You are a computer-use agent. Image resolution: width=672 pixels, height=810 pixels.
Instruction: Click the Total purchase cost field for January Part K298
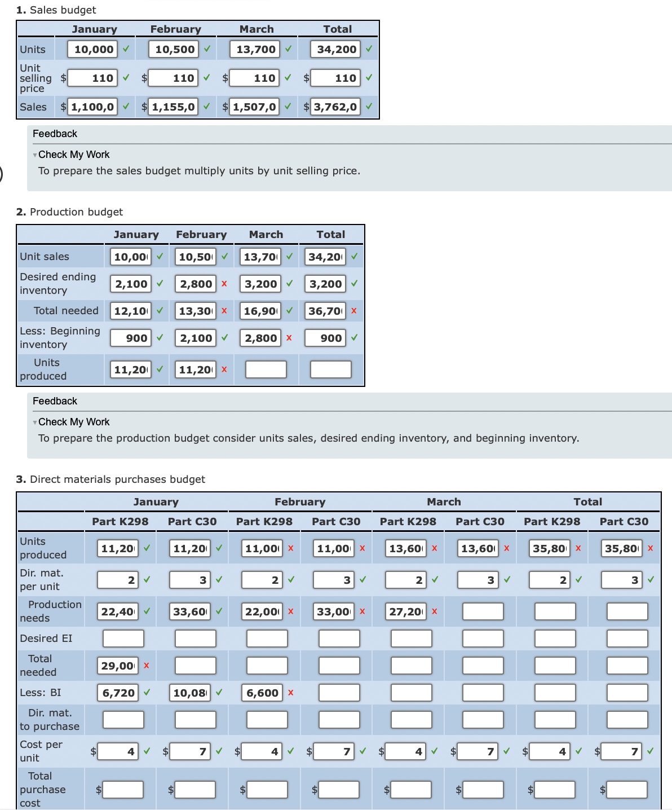point(123,790)
